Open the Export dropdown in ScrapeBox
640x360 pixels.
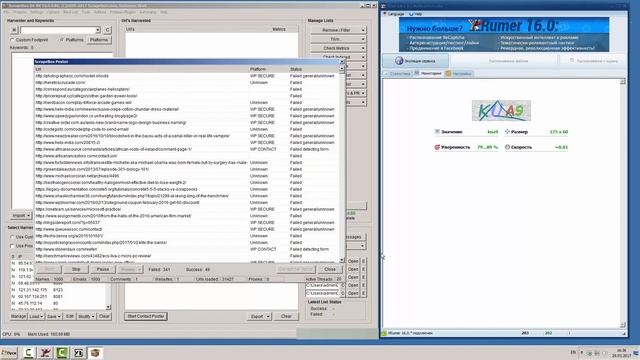coord(260,316)
